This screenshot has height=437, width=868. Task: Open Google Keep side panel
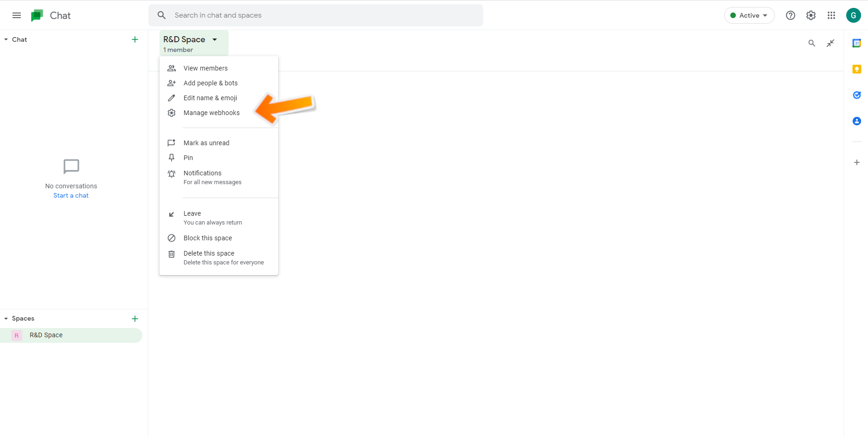856,69
